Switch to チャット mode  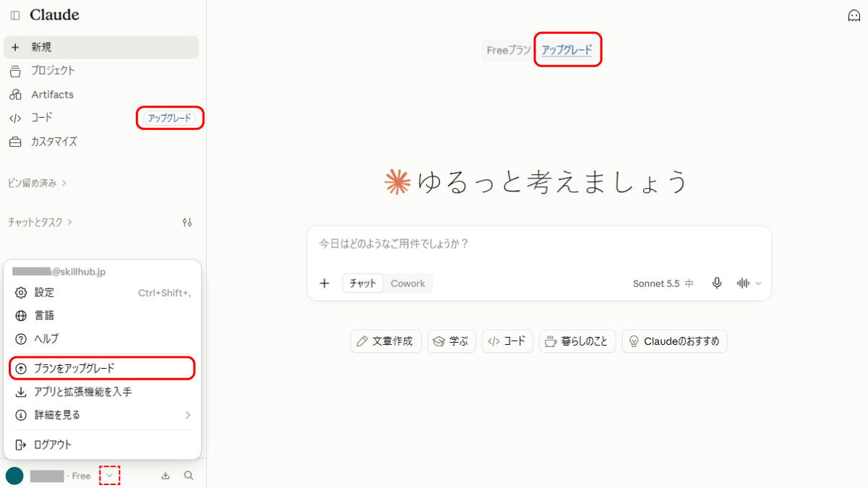[363, 283]
